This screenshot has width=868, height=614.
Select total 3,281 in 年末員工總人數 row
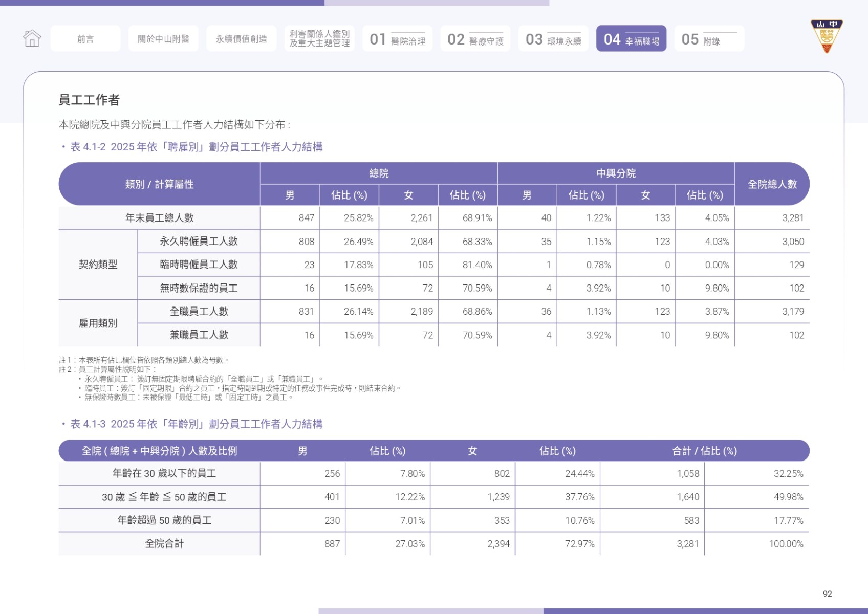click(x=793, y=218)
